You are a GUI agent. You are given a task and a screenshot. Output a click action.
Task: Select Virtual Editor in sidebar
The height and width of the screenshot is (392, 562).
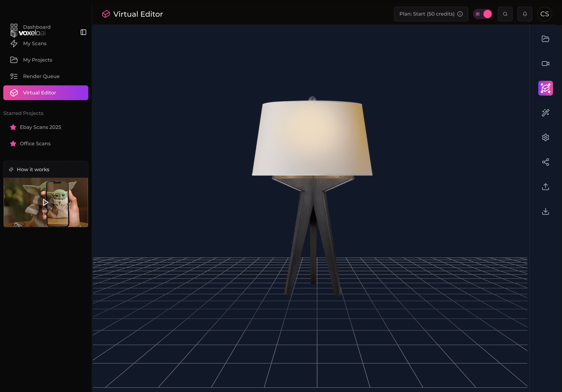tap(46, 93)
